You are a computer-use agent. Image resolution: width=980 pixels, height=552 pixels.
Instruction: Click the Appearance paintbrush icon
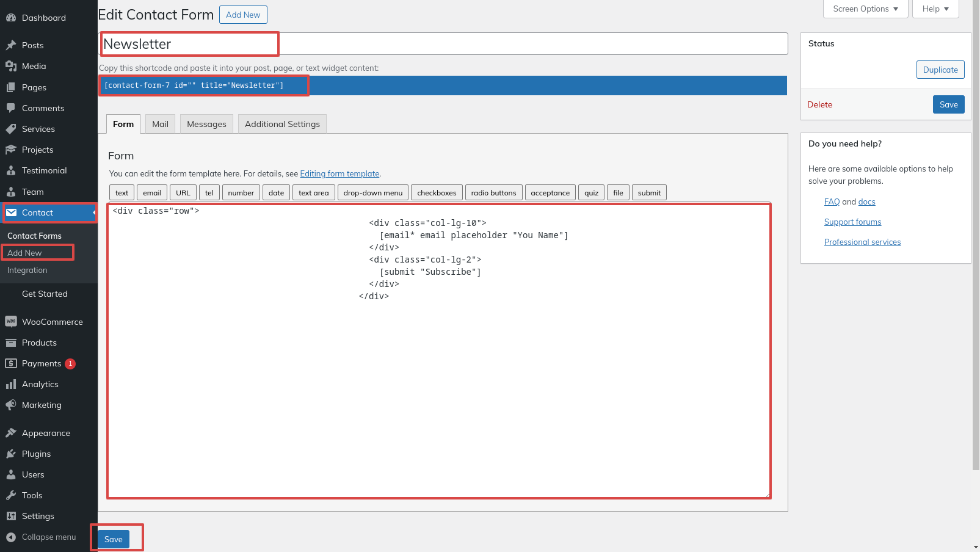tap(11, 433)
